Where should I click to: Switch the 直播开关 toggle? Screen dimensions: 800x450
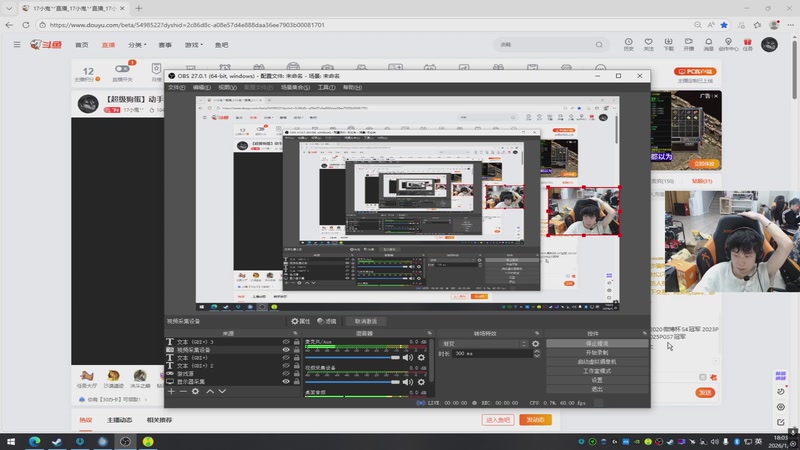[122, 69]
